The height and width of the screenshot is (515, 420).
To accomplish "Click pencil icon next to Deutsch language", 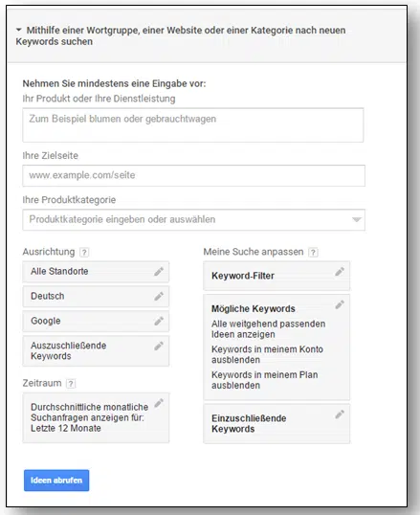I will coord(159,296).
